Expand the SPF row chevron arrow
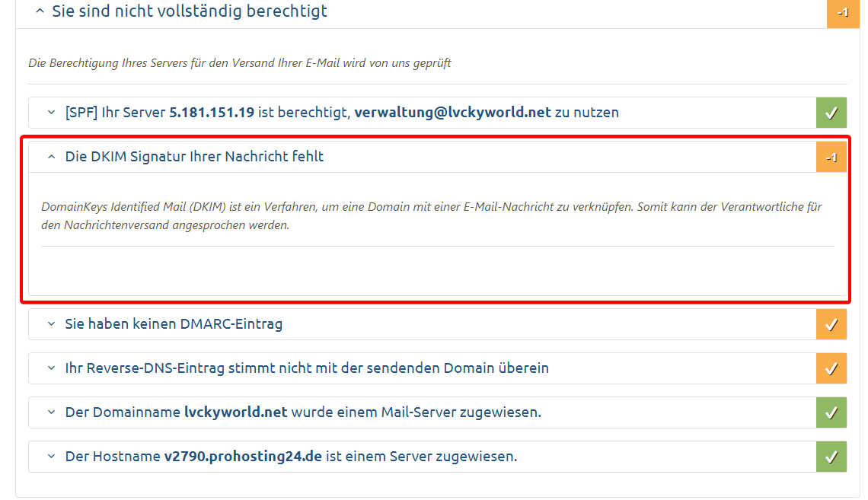This screenshot has height=500, width=868. [51, 113]
